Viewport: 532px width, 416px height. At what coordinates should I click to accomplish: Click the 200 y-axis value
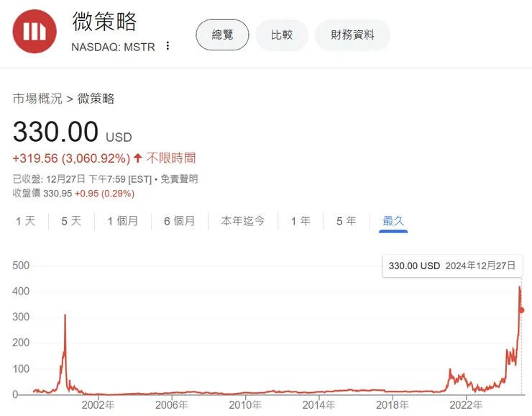pos(21,343)
